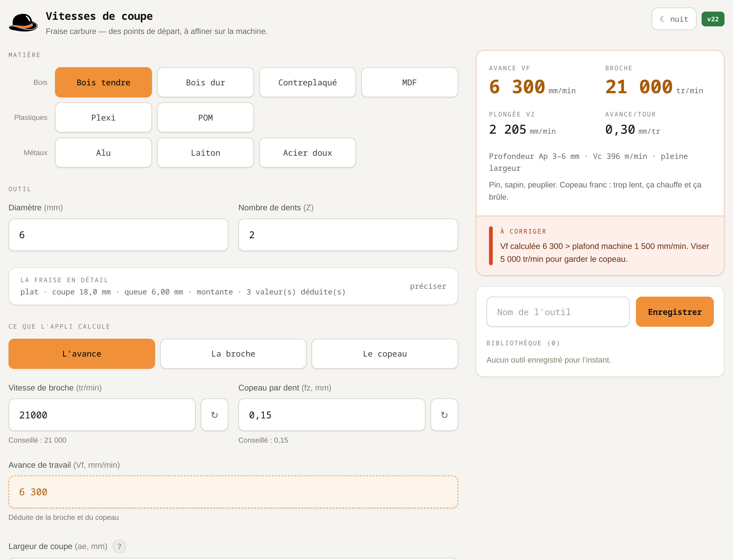Switch calculation mode to La broche

(233, 354)
